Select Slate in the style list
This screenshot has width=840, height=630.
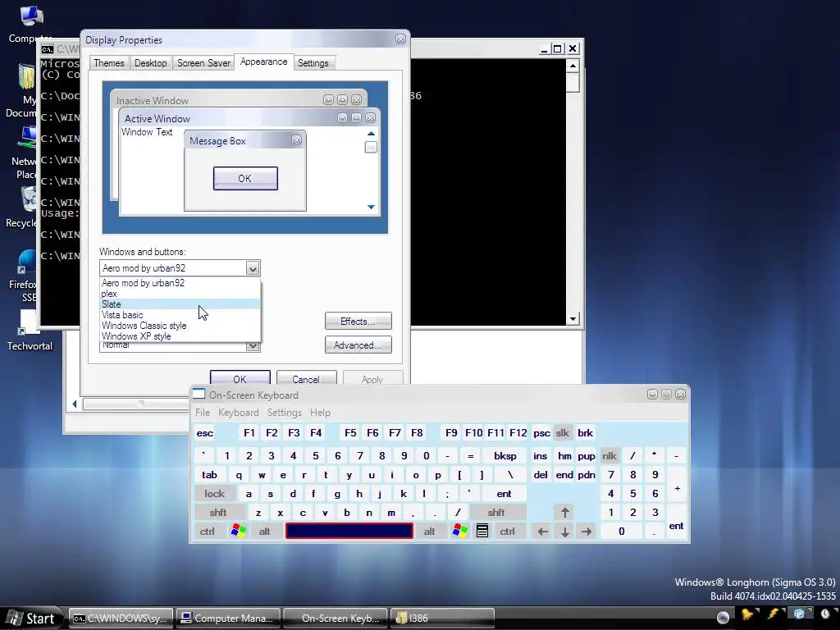coord(180,304)
